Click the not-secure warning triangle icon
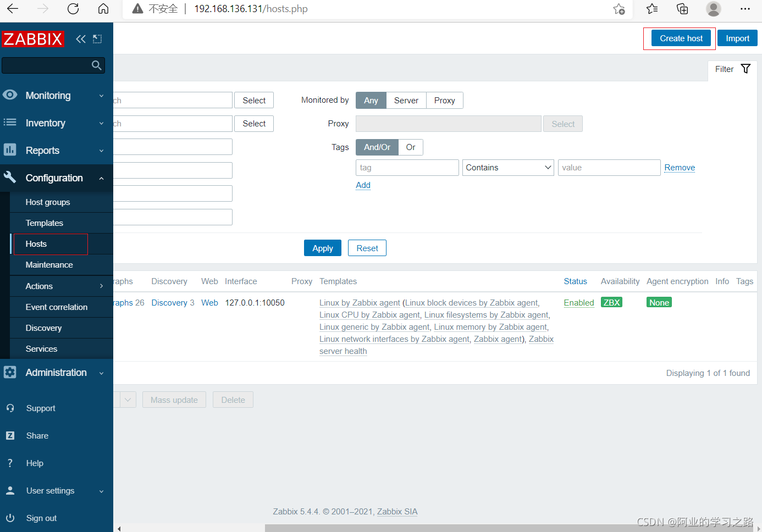This screenshot has width=762, height=532. tap(138, 9)
